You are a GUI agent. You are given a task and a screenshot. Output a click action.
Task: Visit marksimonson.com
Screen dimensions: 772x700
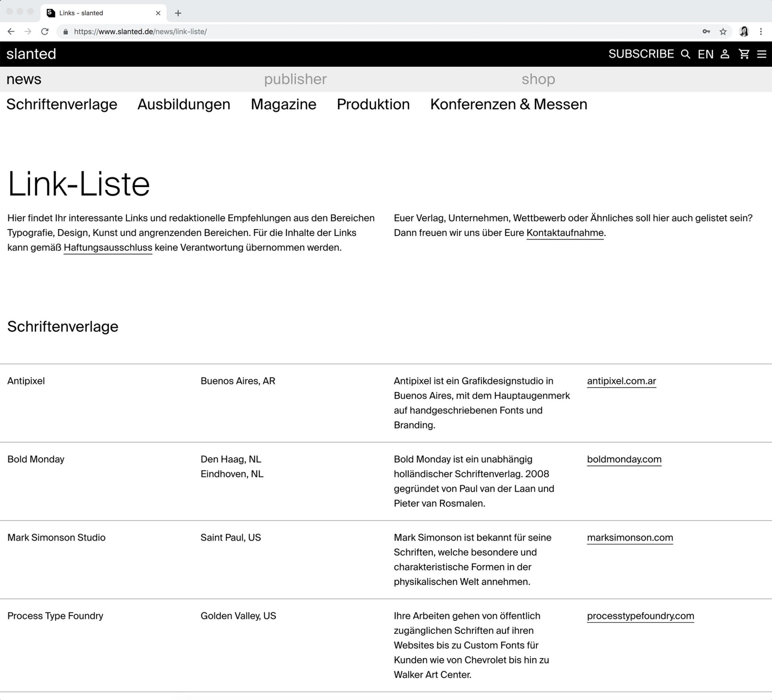(x=630, y=538)
